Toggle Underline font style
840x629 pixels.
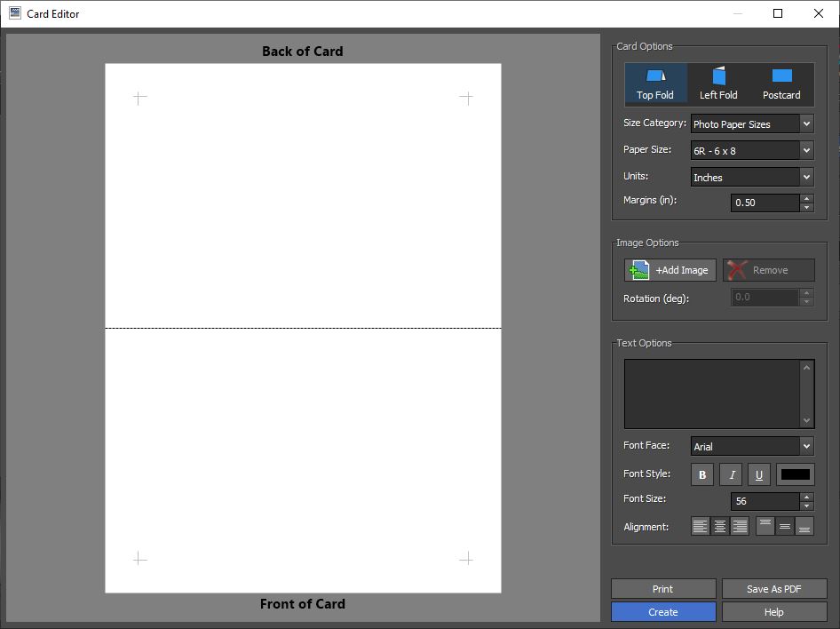pyautogui.click(x=759, y=474)
